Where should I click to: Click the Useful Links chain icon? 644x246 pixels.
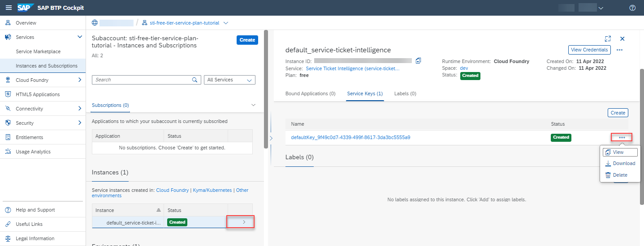(x=8, y=224)
